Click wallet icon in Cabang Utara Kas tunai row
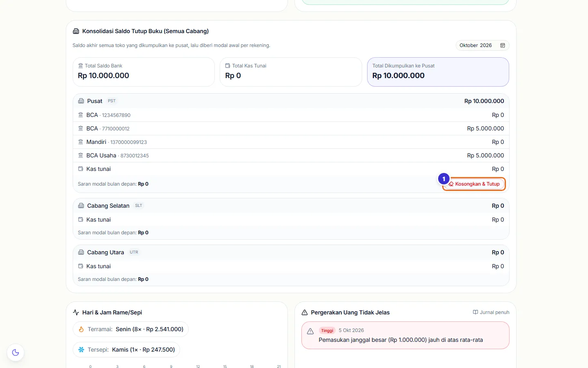 coord(80,266)
